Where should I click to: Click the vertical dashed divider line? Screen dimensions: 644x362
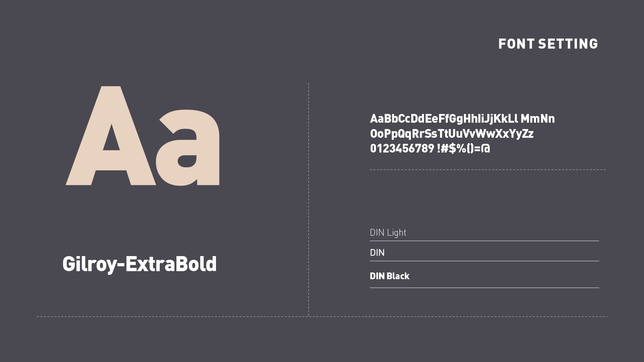[309, 199]
